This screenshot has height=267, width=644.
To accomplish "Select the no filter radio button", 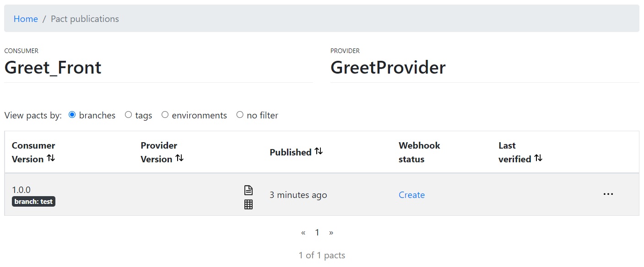I will tap(240, 115).
